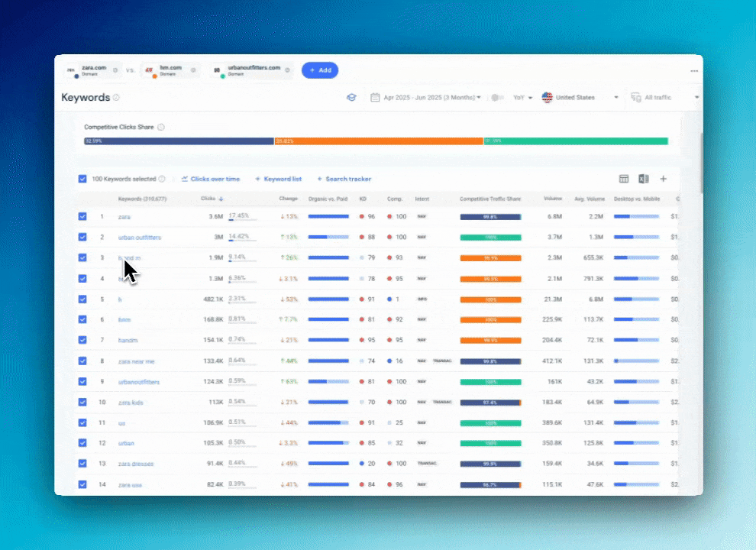Open the zara keyword link
The width and height of the screenshot is (756, 550).
(124, 217)
